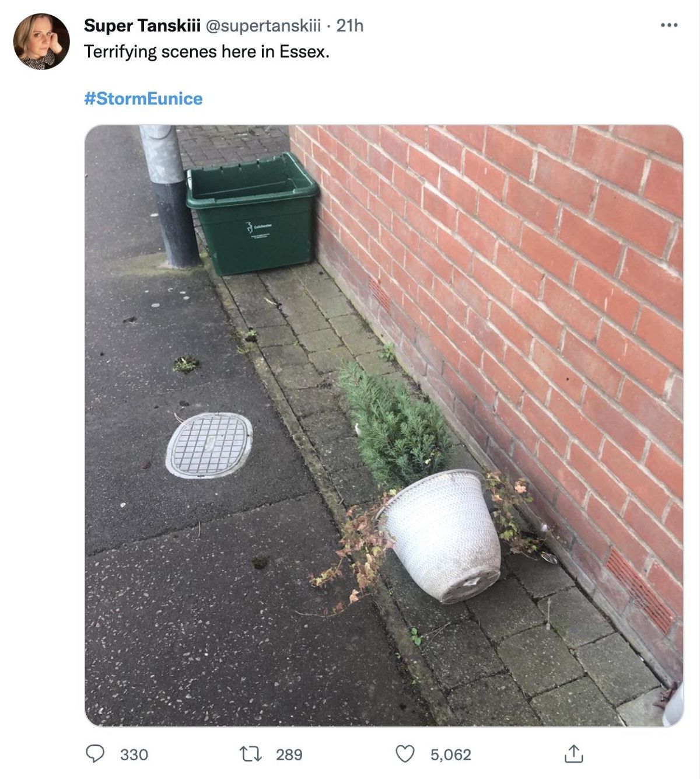Follow the #StormEunice hashtag link
The height and width of the screenshot is (779, 700).
coord(143,98)
